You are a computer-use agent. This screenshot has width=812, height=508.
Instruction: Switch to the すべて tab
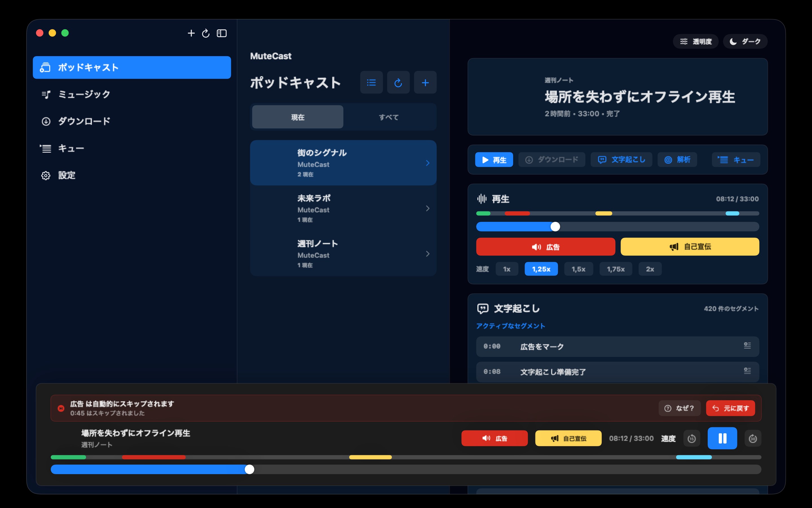(389, 117)
